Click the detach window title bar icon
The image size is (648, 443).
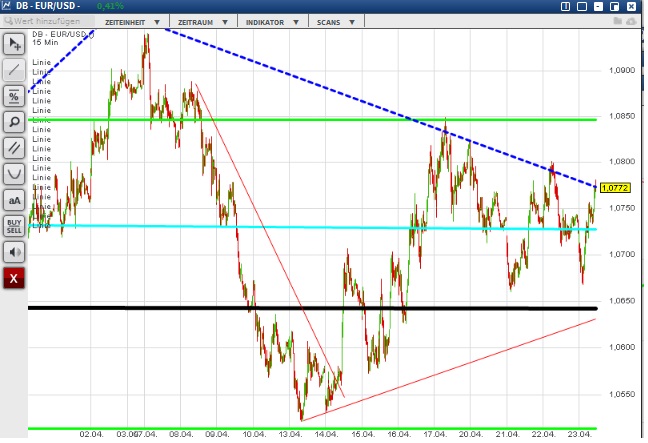pos(615,6)
